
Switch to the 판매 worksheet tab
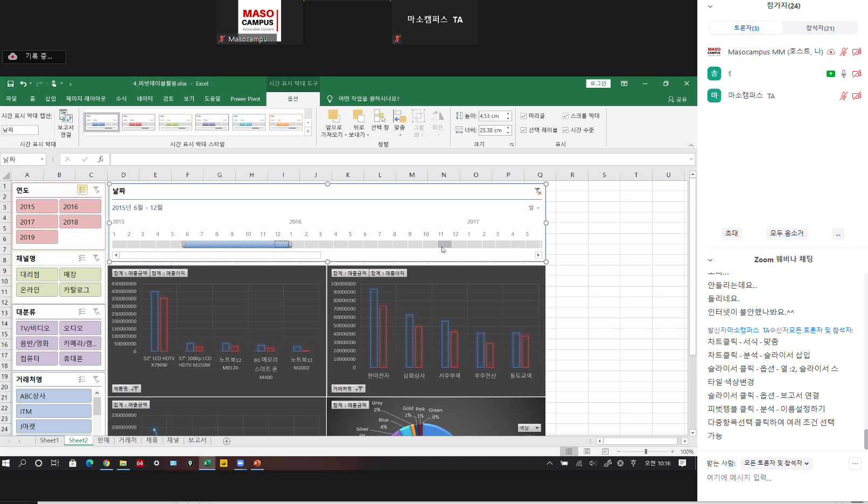coord(103,440)
